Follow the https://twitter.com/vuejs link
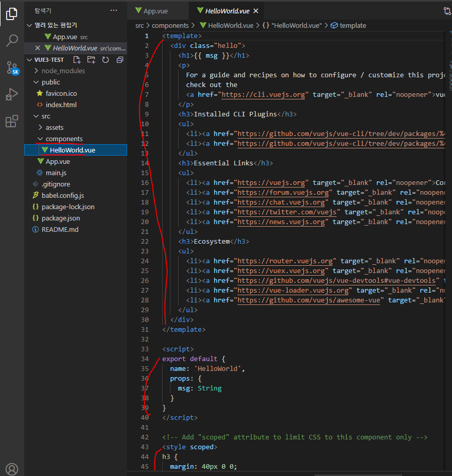This screenshot has width=452, height=476. (x=287, y=212)
